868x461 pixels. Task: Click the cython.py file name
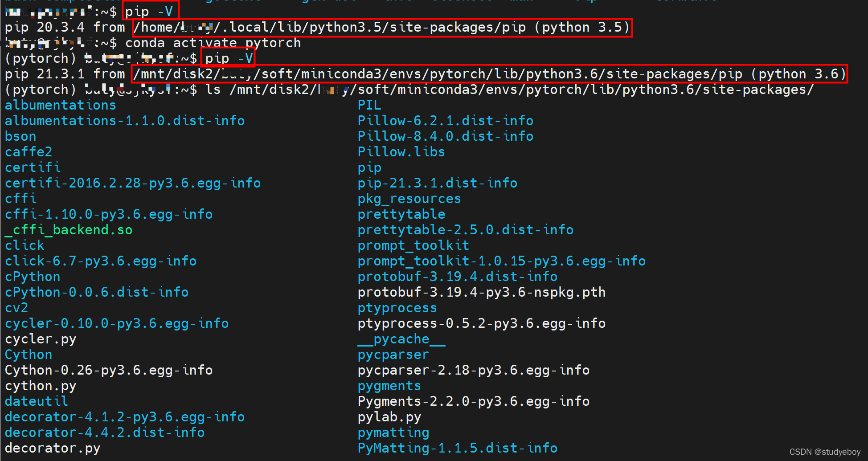(x=41, y=386)
